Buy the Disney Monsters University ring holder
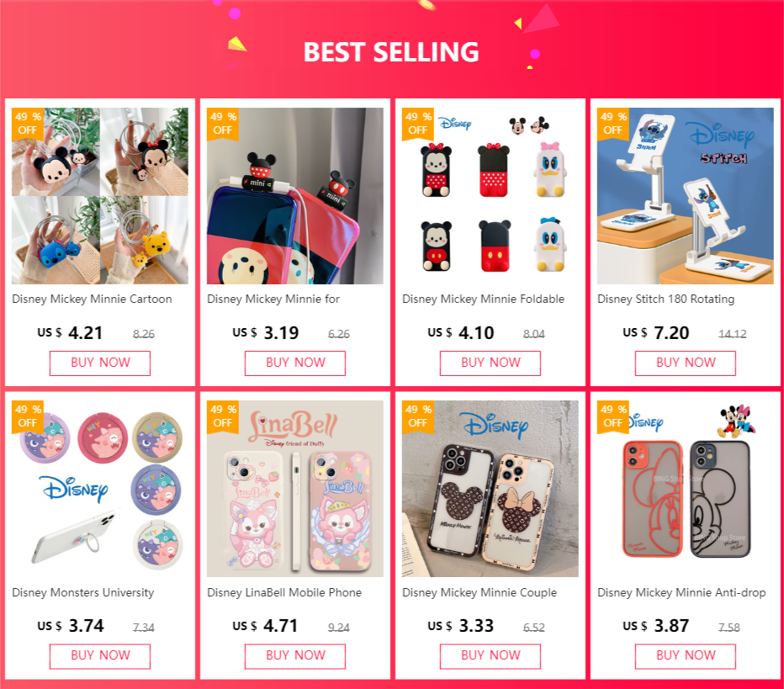784x689 pixels. click(x=100, y=656)
